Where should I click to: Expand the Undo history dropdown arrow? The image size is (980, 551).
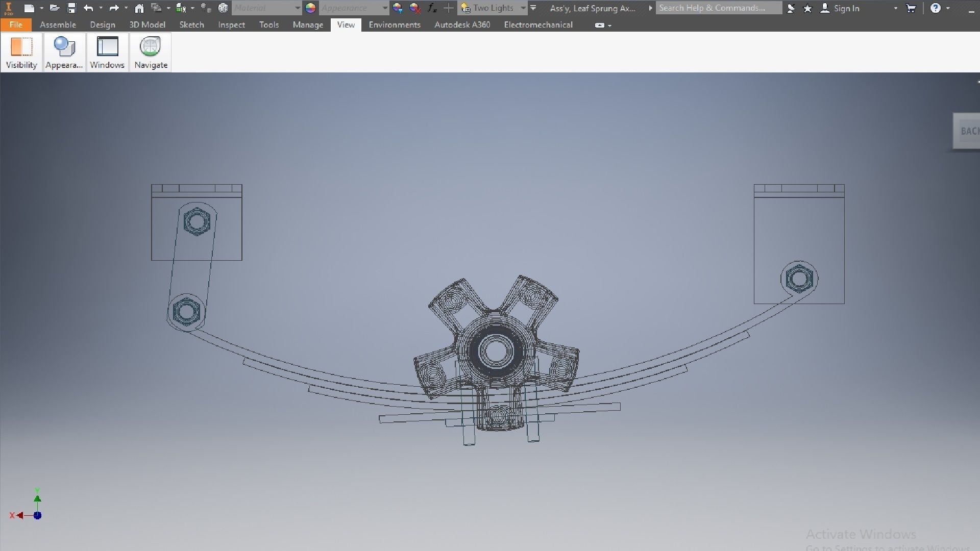101,8
